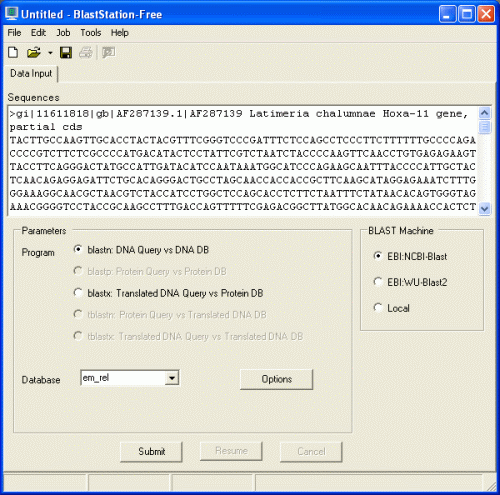The image size is (500, 495).
Task: Click the Submit button
Action: click(x=151, y=451)
